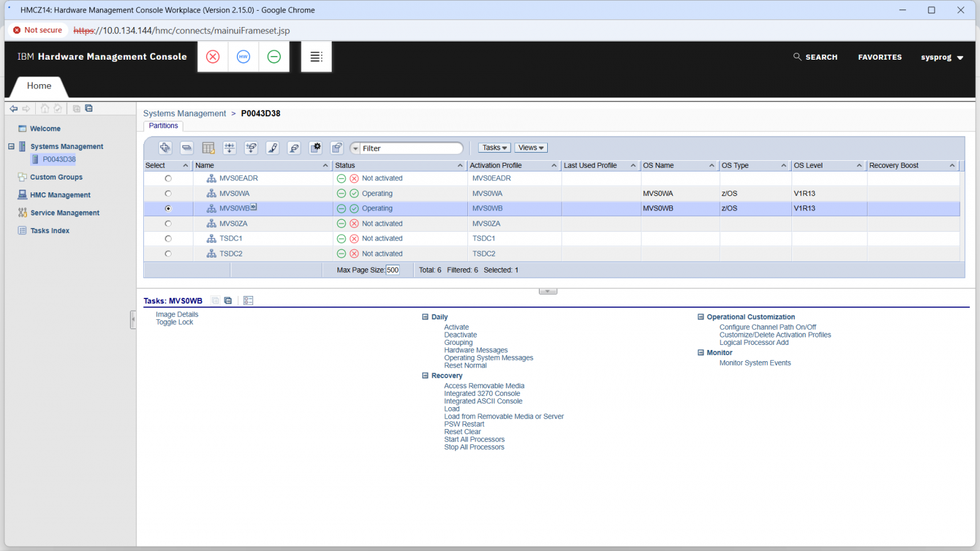
Task: Sort by the Status column header
Action: click(400, 166)
